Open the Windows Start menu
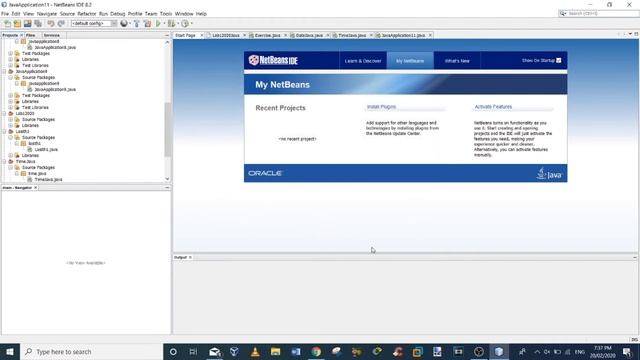Screen dimensions: 640x360 pos(10,351)
